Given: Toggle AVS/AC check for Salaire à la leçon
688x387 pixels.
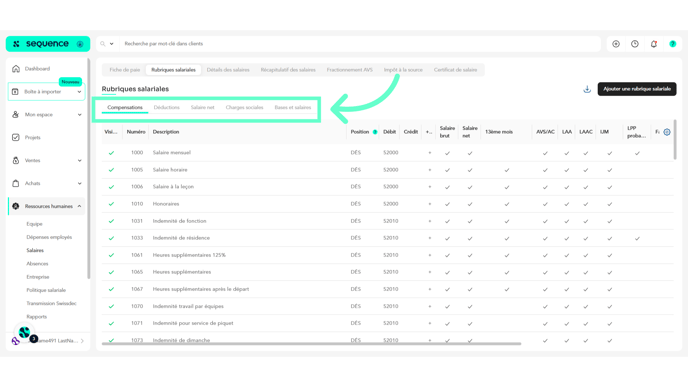Looking at the screenshot, I should pyautogui.click(x=545, y=187).
